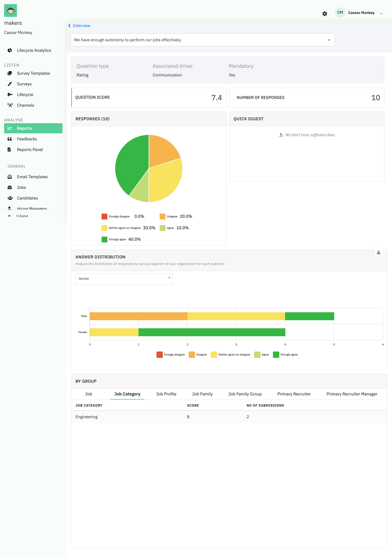392x557 pixels.
Task: Go back to Interview
Action: coord(81,26)
